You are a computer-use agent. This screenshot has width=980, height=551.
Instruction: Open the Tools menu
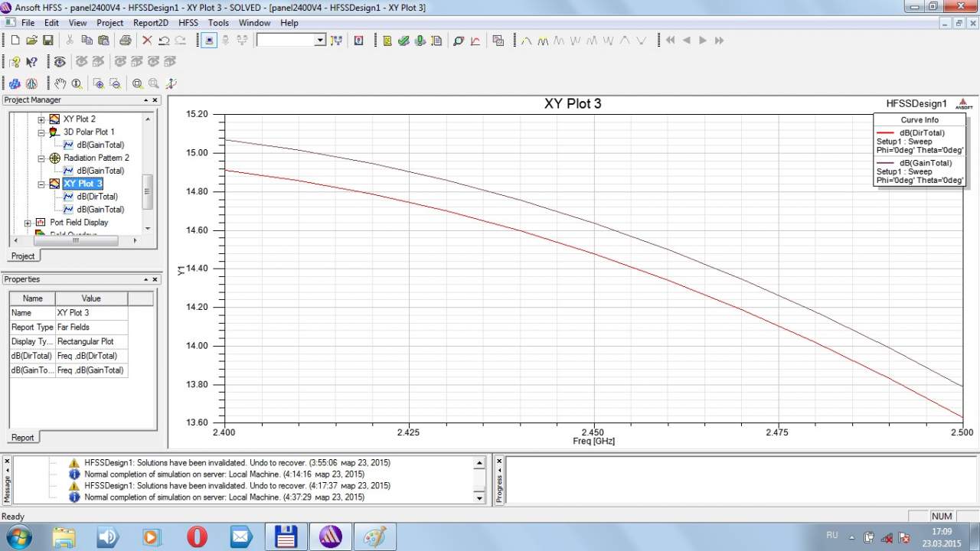pos(218,23)
